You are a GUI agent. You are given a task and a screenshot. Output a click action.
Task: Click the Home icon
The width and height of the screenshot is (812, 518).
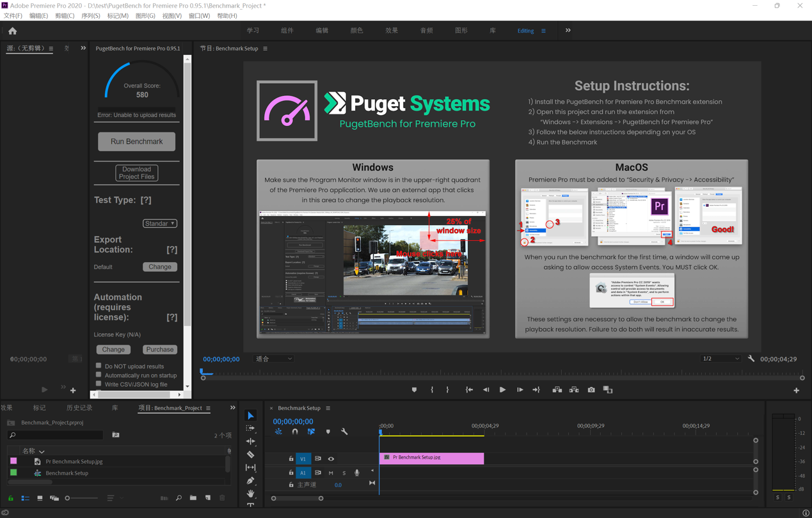pos(13,31)
